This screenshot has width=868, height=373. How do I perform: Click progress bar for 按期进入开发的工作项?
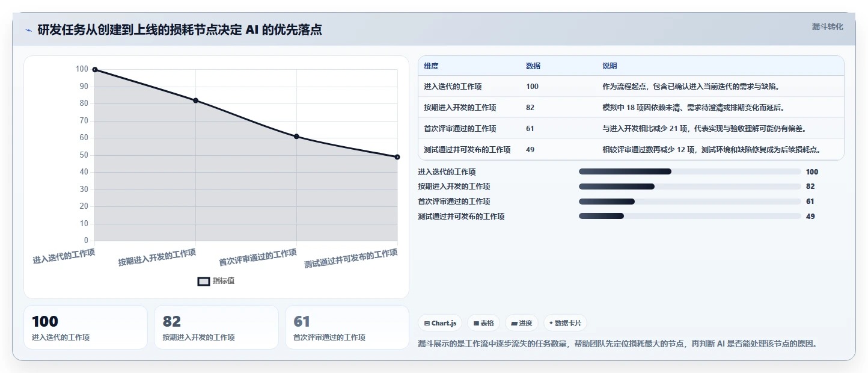[x=689, y=186]
